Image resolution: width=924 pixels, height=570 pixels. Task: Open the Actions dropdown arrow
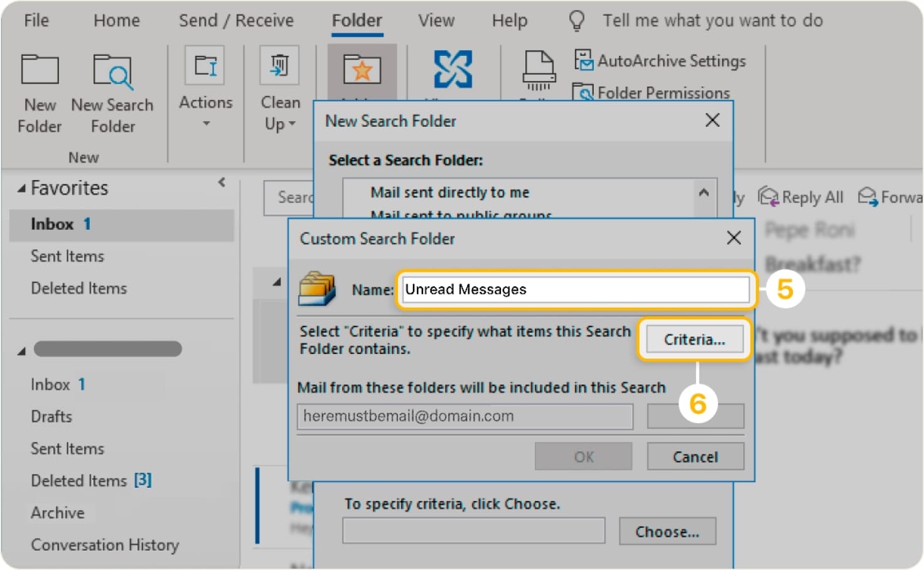pyautogui.click(x=205, y=124)
